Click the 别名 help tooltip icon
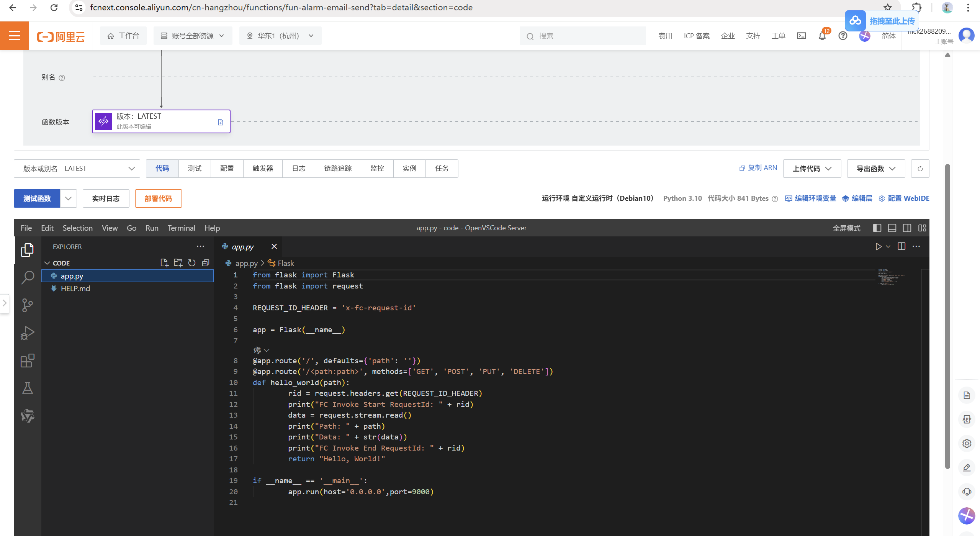The width and height of the screenshot is (980, 536). pyautogui.click(x=62, y=78)
